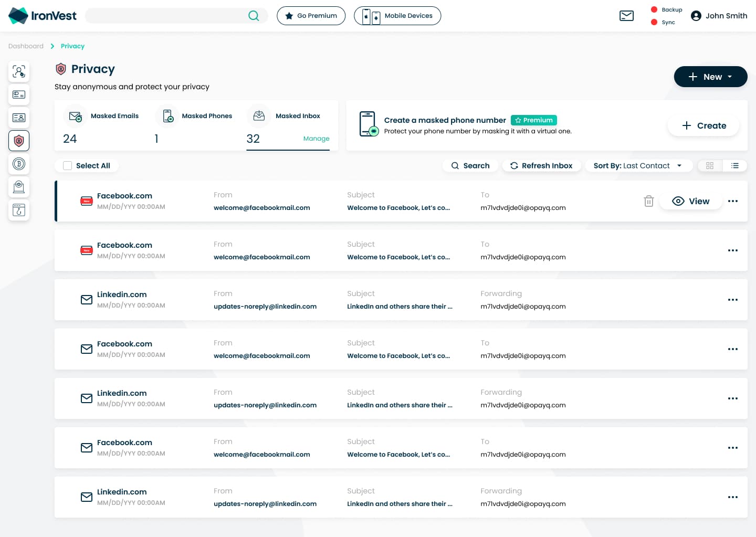Open more options for first Linkedin.com row
The width and height of the screenshot is (756, 537).
(x=733, y=300)
